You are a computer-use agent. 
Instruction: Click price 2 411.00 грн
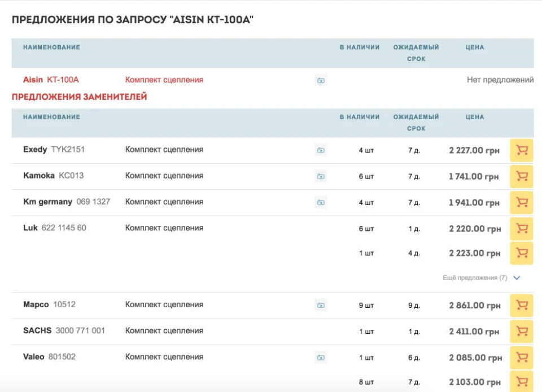(x=474, y=332)
